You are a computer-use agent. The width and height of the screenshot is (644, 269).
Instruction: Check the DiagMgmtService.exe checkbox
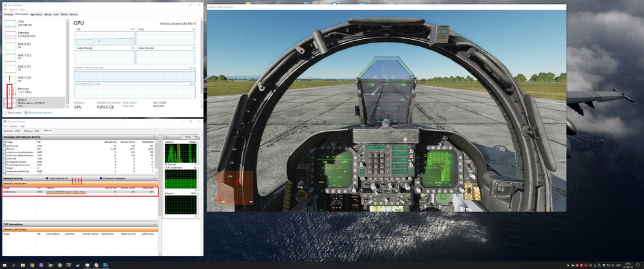click(x=5, y=162)
